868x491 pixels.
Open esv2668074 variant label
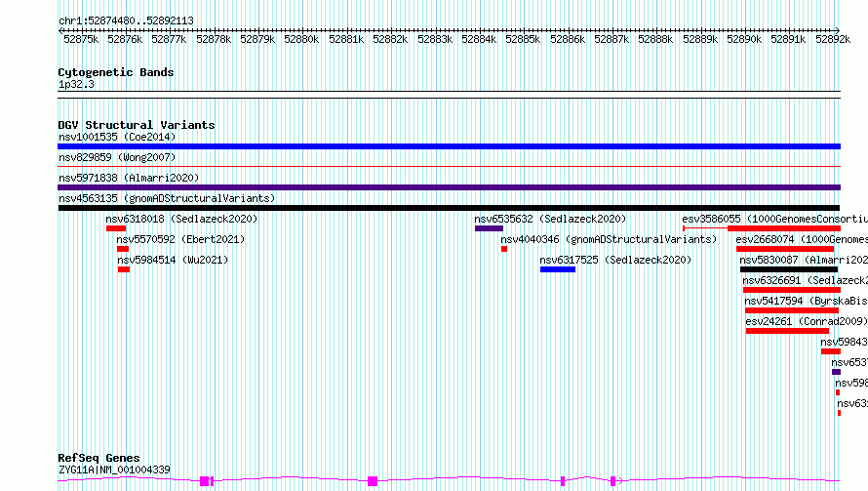[802, 239]
